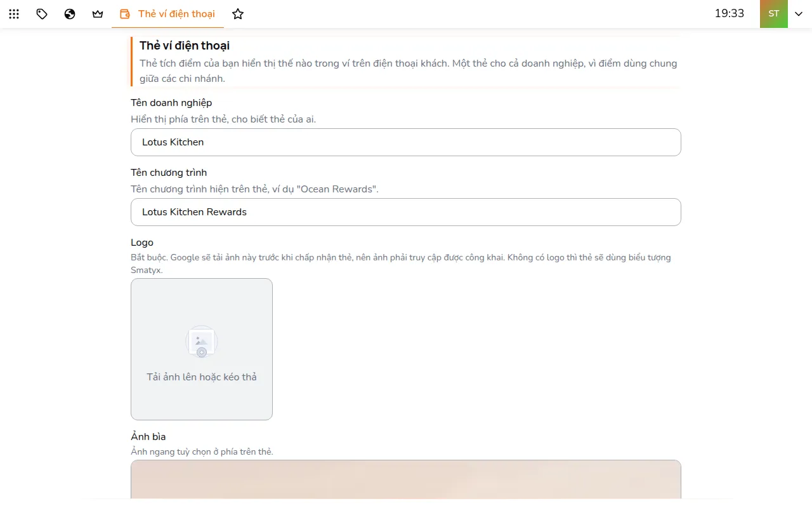Click the crown icon
The width and height of the screenshot is (812, 508).
click(x=98, y=14)
